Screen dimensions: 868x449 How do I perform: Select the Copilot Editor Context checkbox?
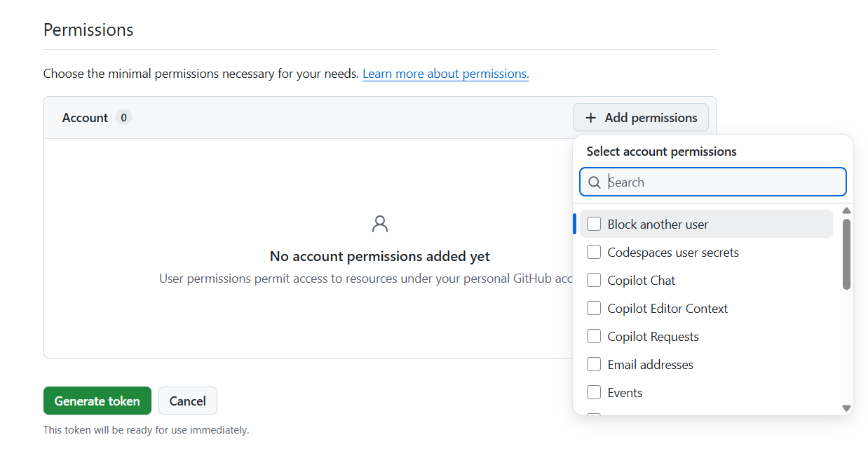click(x=594, y=309)
